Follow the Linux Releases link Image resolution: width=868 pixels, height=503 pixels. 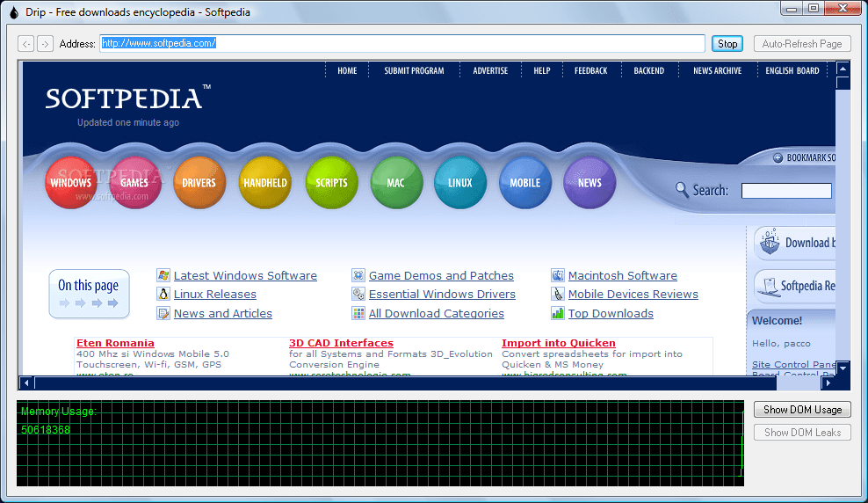[214, 295]
